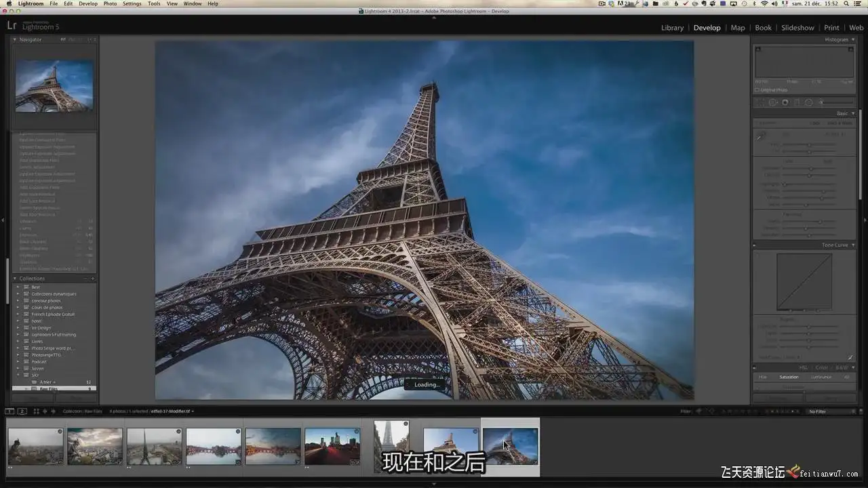Select the Lightroom 5 Full training collection
The width and height of the screenshot is (868, 488).
(x=54, y=335)
